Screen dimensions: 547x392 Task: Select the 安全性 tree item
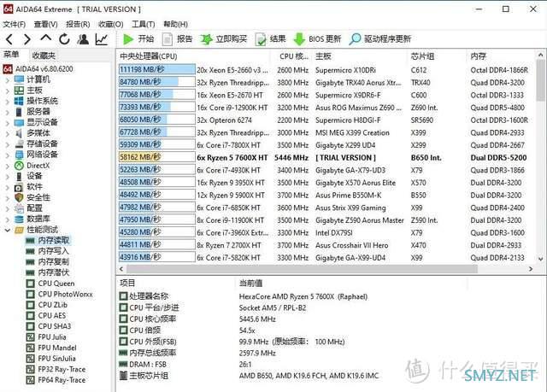[32, 198]
